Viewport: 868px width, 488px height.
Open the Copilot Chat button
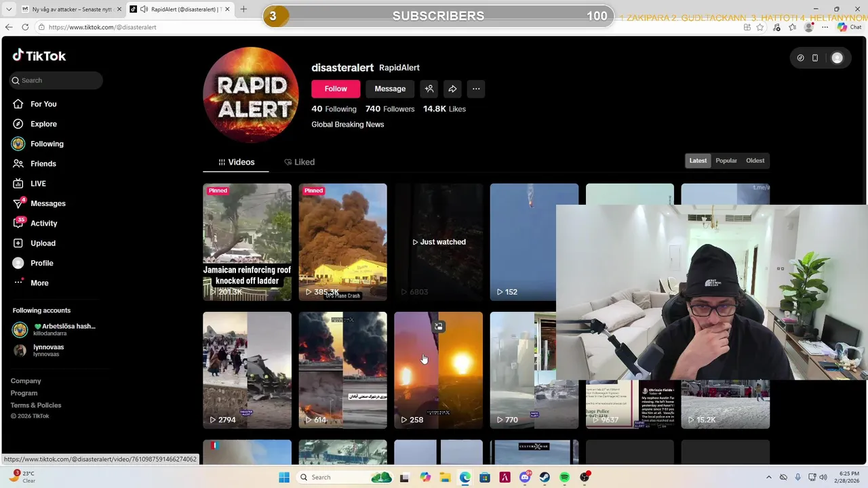tap(849, 27)
